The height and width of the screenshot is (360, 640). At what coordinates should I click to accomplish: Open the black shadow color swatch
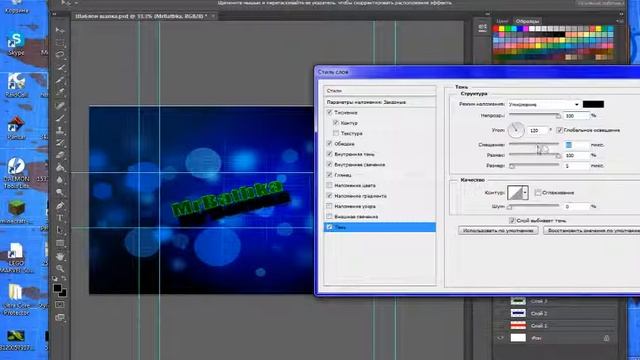[593, 104]
